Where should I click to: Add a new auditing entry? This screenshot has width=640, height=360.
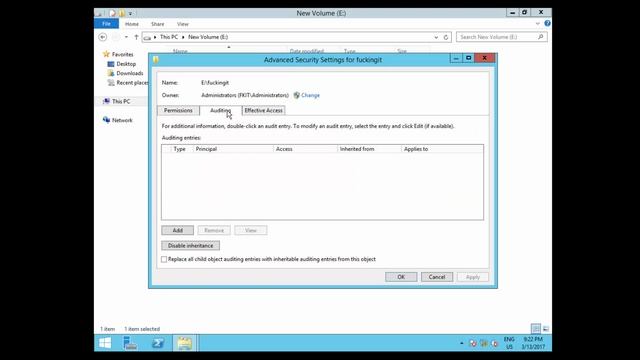tap(178, 231)
